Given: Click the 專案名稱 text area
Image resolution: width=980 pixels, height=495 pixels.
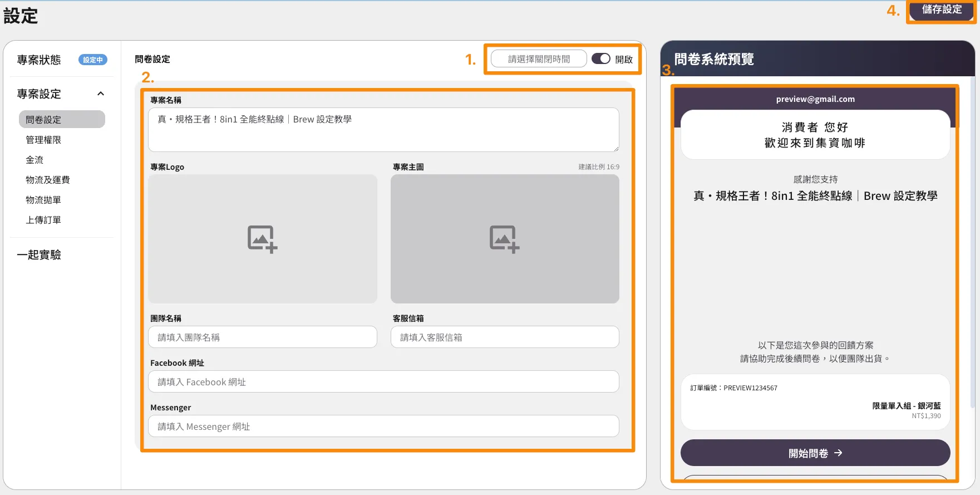Looking at the screenshot, I should 383,130.
